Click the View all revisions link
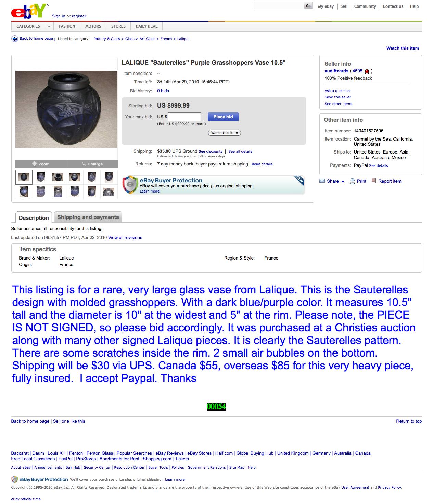 coord(125,238)
